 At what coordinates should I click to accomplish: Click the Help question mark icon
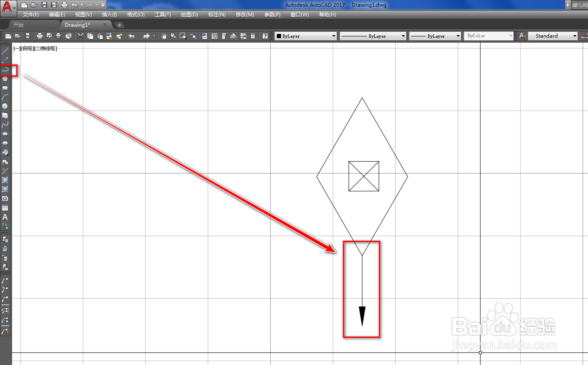point(265,36)
